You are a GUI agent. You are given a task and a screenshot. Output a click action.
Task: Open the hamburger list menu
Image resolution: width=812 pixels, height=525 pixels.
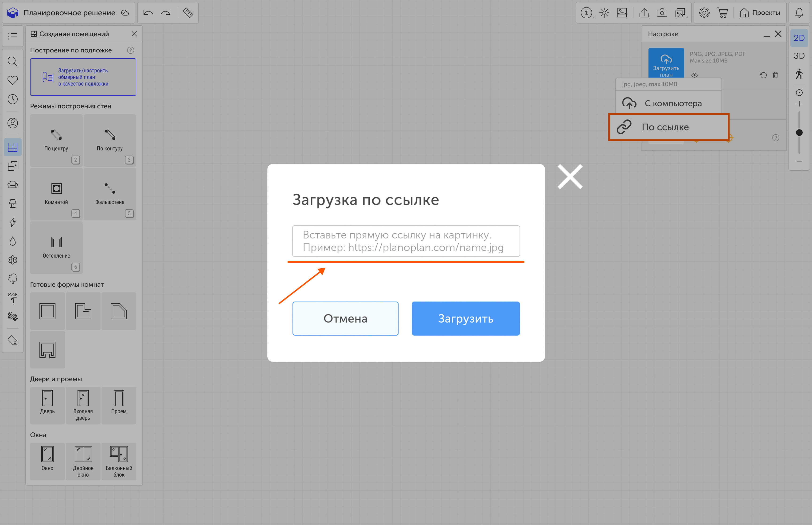pyautogui.click(x=13, y=36)
